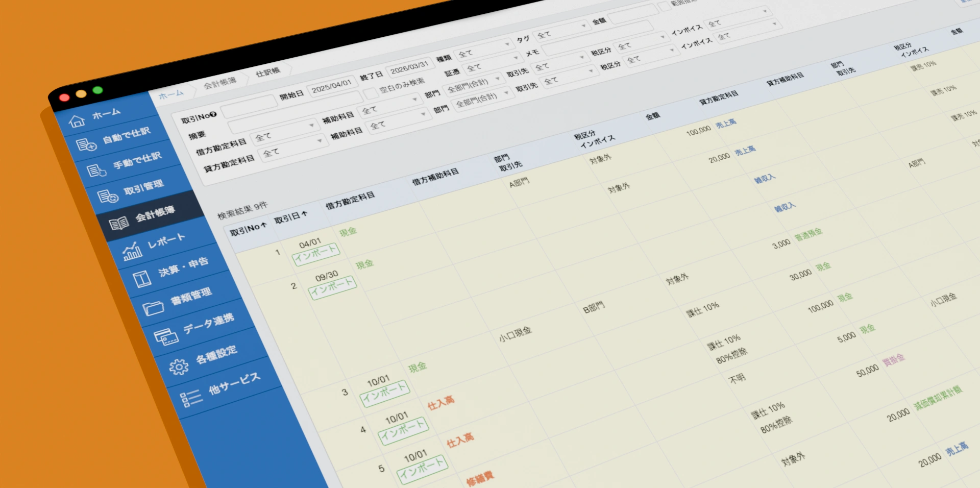The image size is (980, 488).
Task: Click the 取引日 column header to sort
Action: click(x=290, y=217)
